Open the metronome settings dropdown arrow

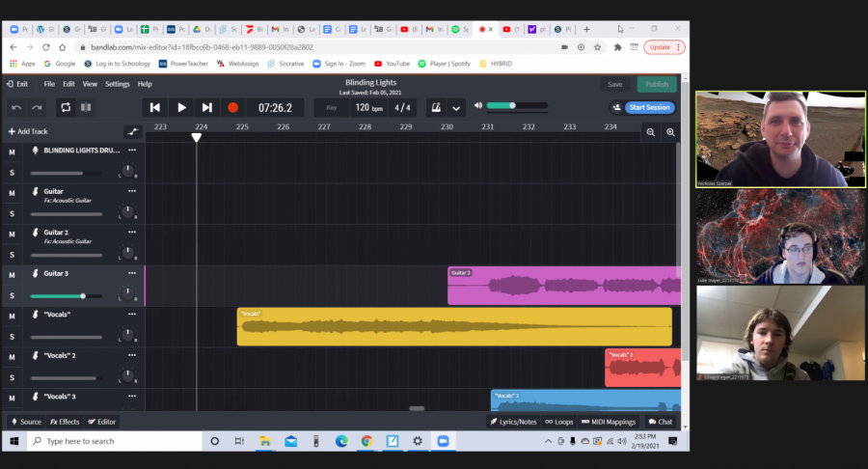click(456, 108)
